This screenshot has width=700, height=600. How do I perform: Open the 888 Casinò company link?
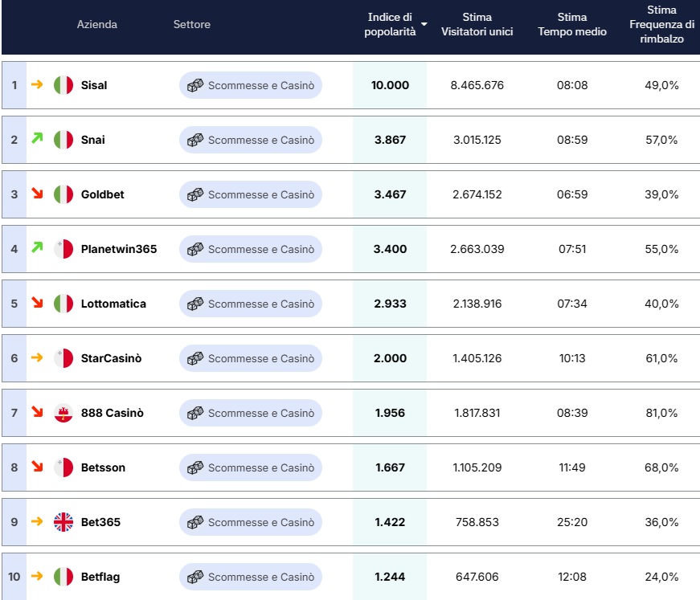pyautogui.click(x=112, y=413)
